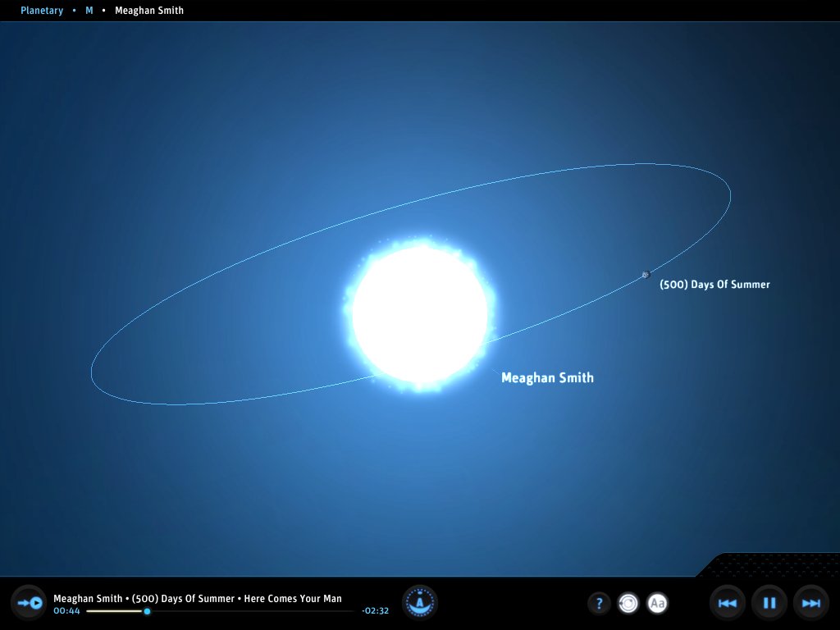Screen dimensions: 840x630
Task: Open the now-playing queue arrow icon
Action: click(x=28, y=602)
